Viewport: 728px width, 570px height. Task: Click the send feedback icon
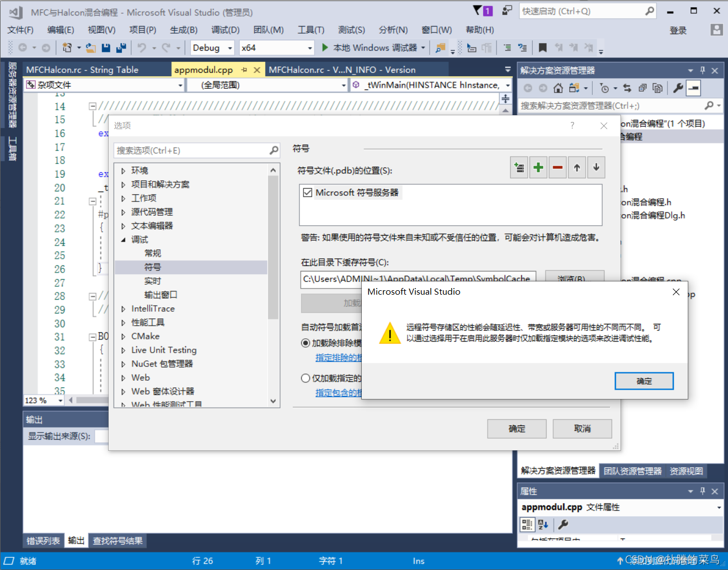[507, 10]
